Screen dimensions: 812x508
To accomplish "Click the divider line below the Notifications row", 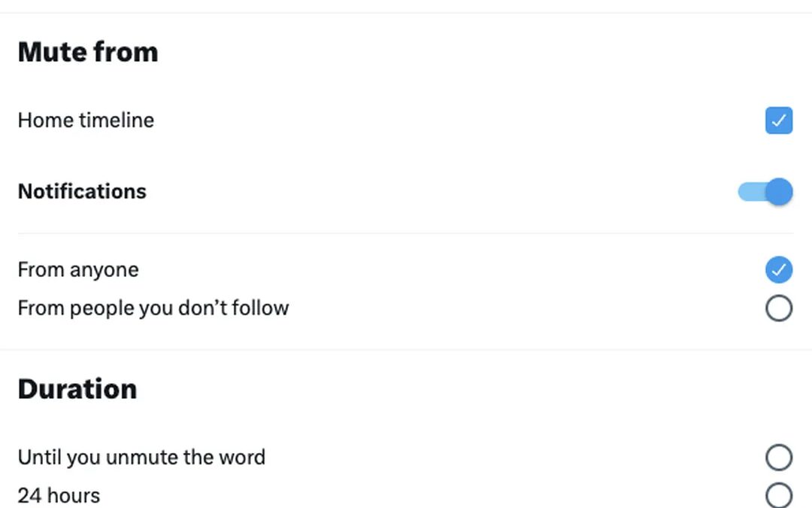I will click(406, 233).
